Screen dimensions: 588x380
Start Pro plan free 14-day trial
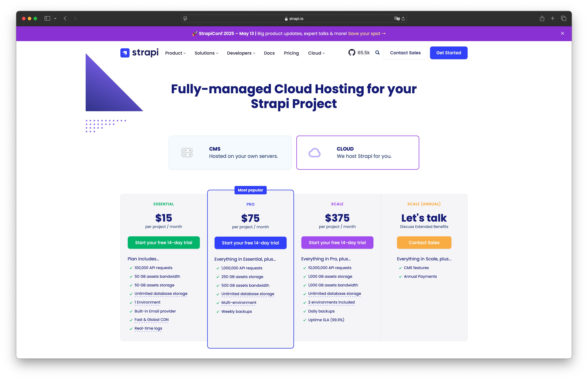pyautogui.click(x=250, y=243)
